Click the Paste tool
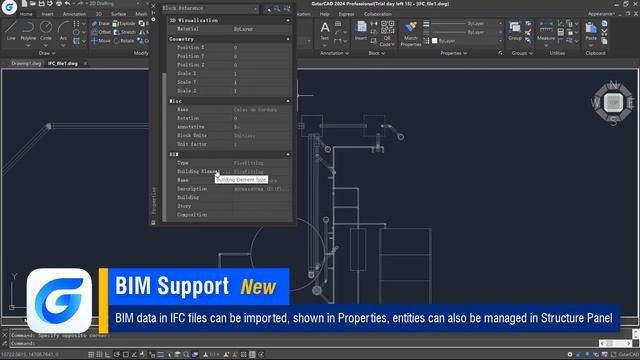 [x=591, y=31]
